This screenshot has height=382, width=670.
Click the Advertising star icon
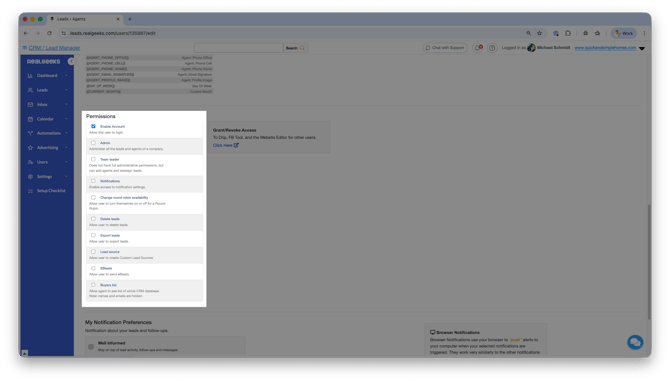(30, 148)
